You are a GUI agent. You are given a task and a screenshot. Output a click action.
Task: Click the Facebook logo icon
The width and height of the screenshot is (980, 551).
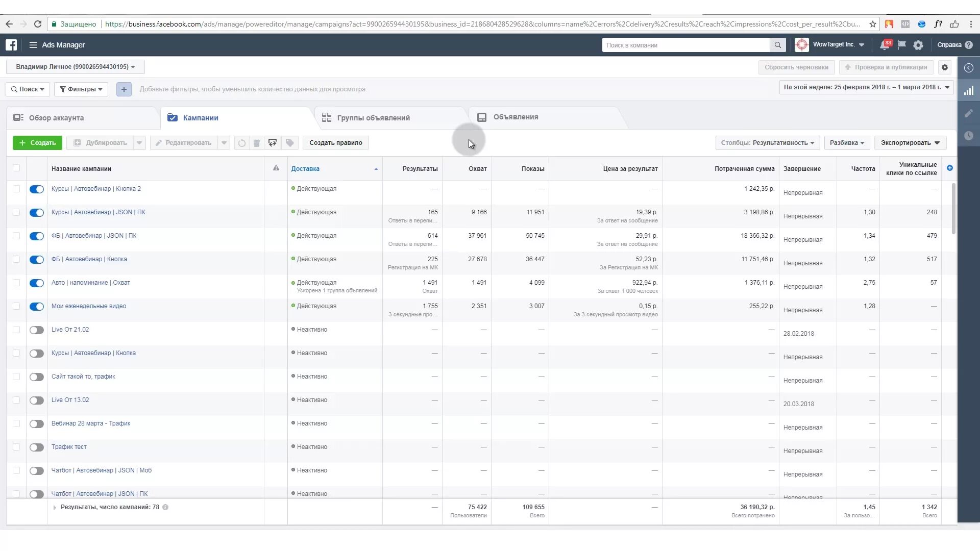[11, 45]
